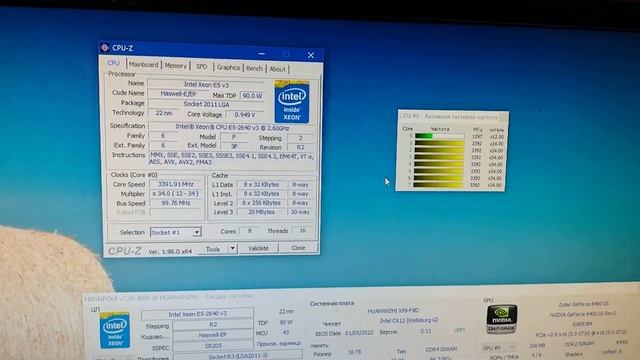This screenshot has width=640, height=360.
Task: Click the HWiNFO CPU name 'Intel Xeon E5-2640 v3'
Action: pos(197,314)
